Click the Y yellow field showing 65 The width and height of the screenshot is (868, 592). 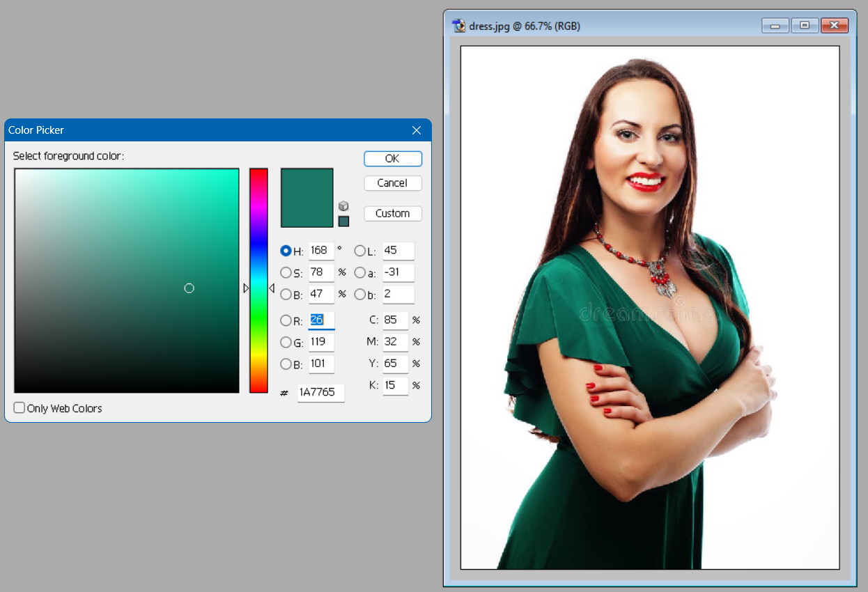tap(395, 364)
